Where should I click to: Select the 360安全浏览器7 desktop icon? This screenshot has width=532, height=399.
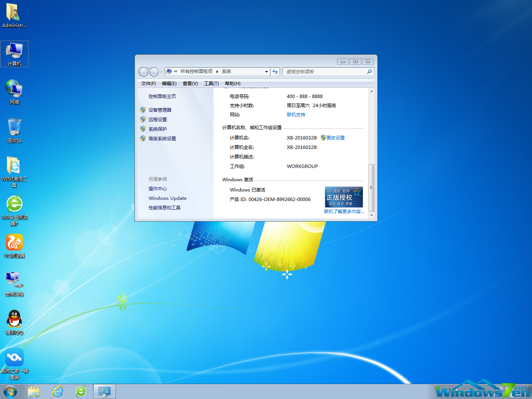point(14,210)
